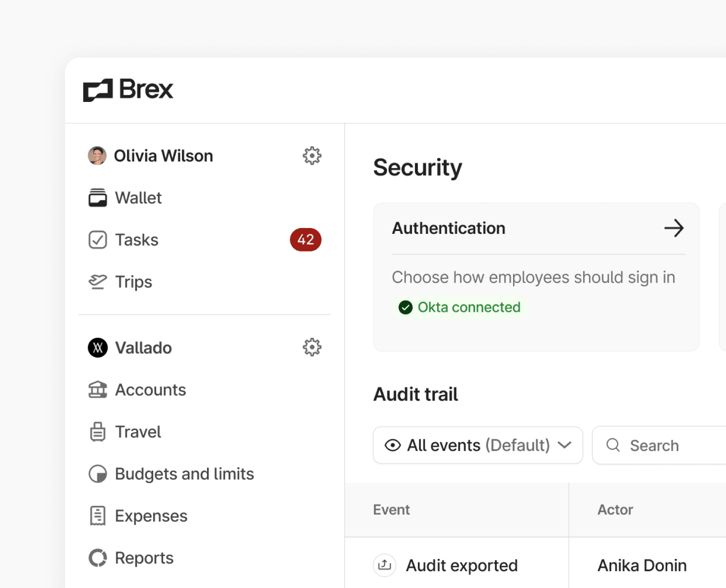Click the Vallado workspace logo

[98, 348]
